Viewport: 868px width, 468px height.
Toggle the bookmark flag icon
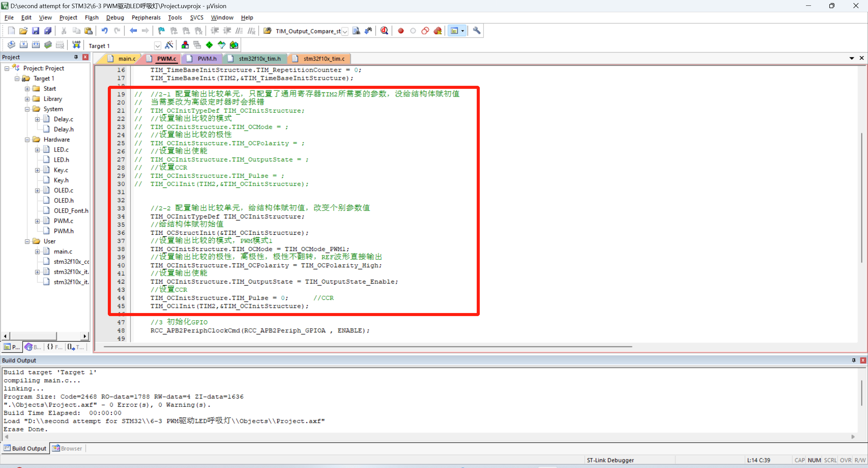coord(161,31)
